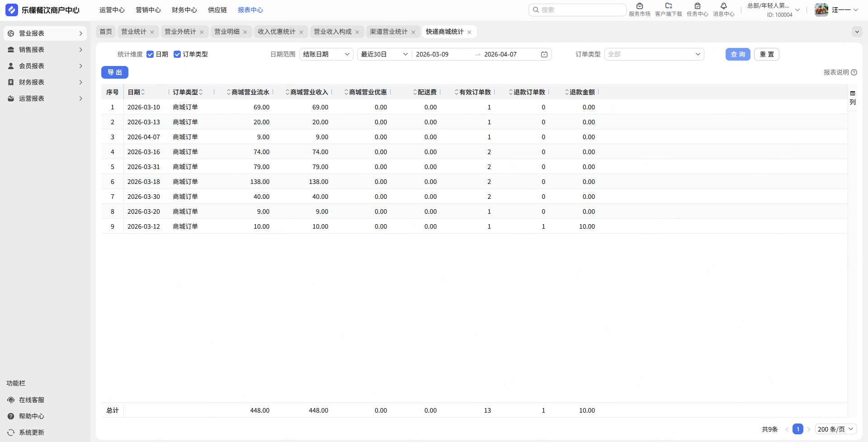Open the 200 条/页 page size dropdown
Image resolution: width=868 pixels, height=442 pixels.
[x=835, y=429]
